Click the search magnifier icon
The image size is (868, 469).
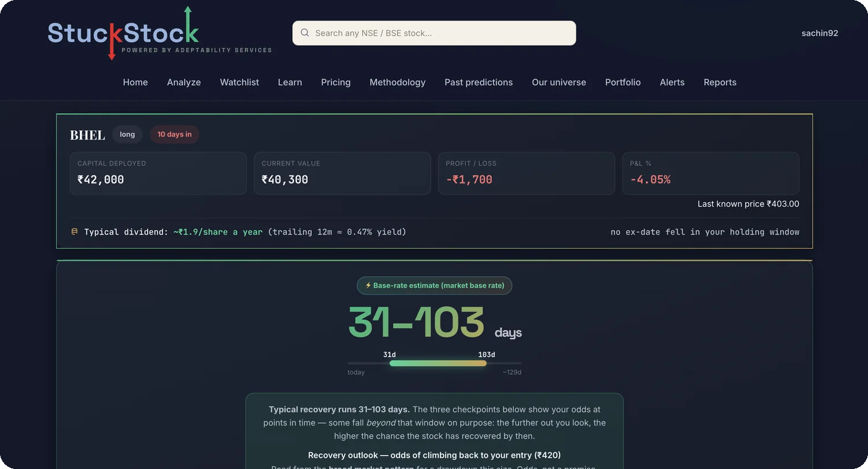[305, 33]
